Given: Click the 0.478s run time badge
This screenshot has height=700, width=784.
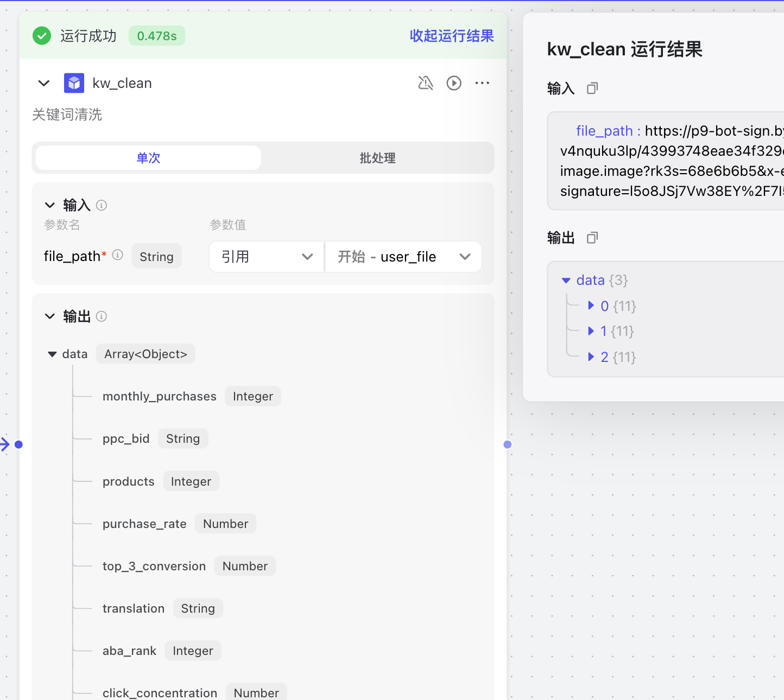Looking at the screenshot, I should [157, 36].
